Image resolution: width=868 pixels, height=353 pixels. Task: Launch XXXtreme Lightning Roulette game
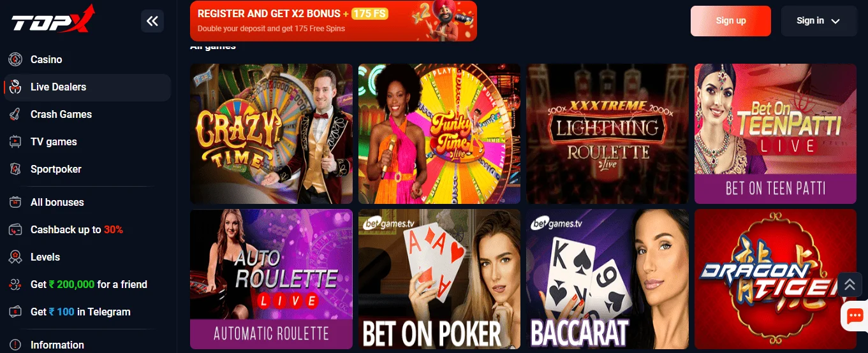607,134
